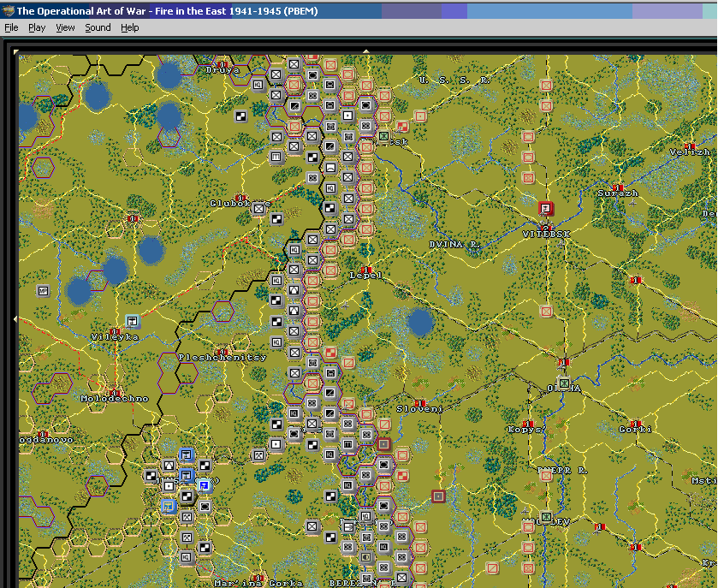718x588 pixels.
Task: Click the Vileyka town label
Action: tap(115, 336)
